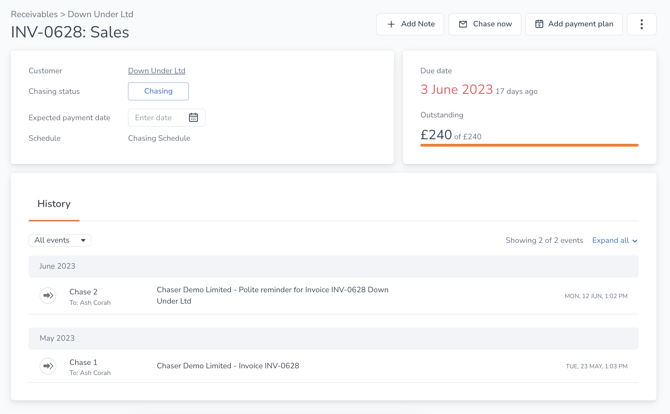Open the date picker calendar icon
670x414 pixels.
(x=193, y=117)
